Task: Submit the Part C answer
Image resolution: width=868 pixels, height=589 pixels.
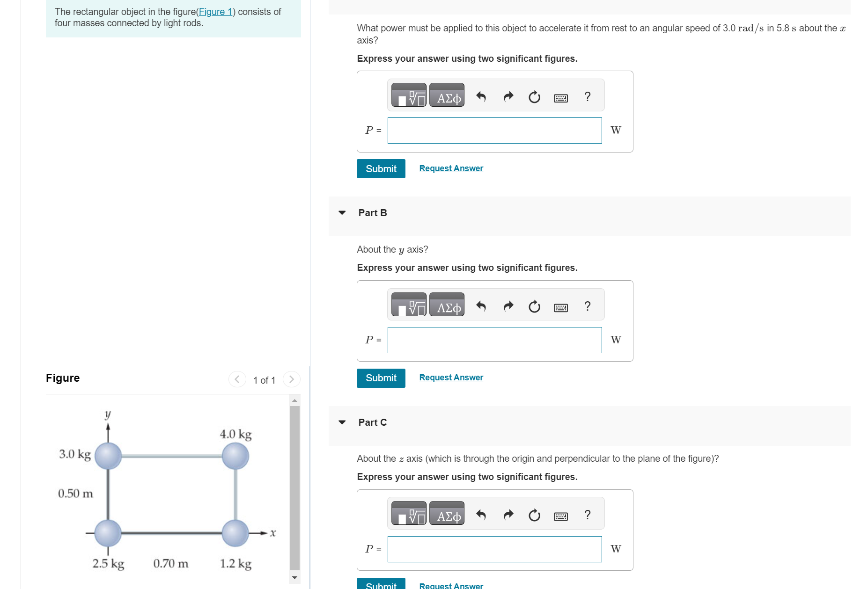Action: pyautogui.click(x=381, y=585)
